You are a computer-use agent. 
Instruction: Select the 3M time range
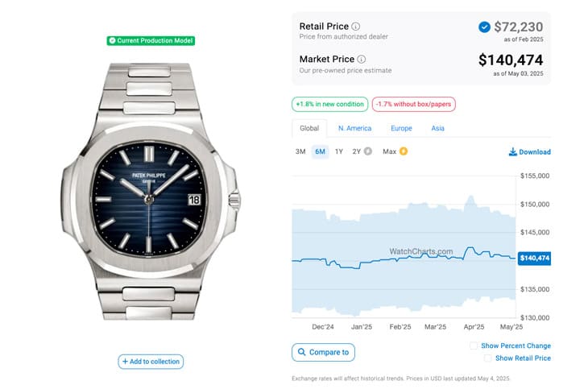[300, 151]
